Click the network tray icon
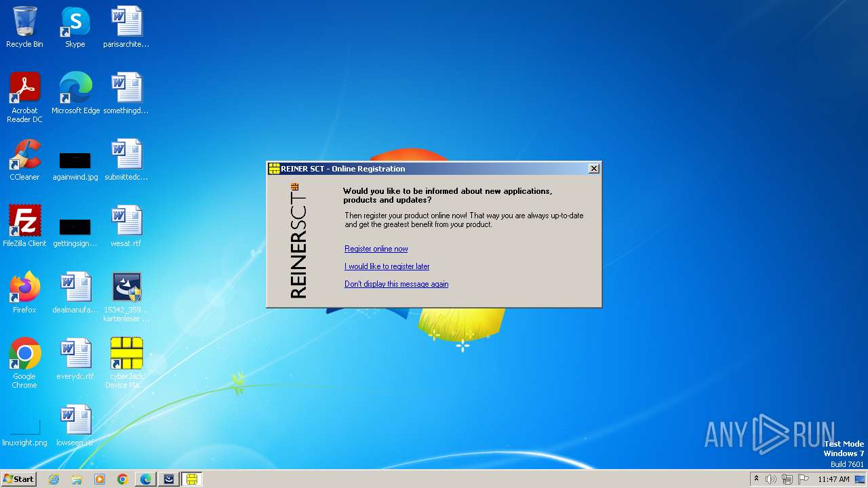 pos(787,479)
